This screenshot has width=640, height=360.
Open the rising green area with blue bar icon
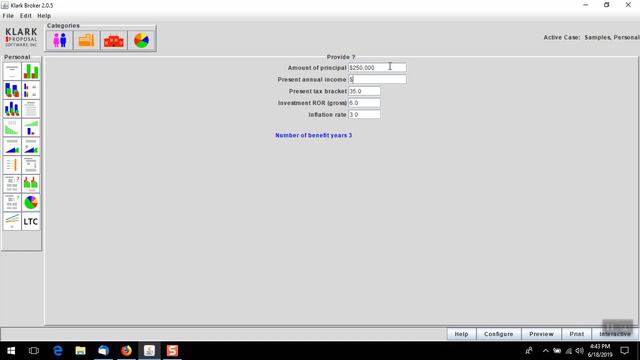(31, 128)
